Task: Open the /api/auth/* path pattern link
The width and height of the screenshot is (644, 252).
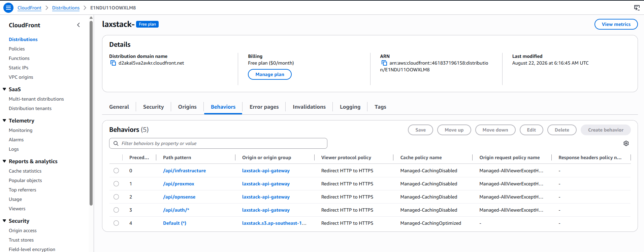Action: pos(176,210)
